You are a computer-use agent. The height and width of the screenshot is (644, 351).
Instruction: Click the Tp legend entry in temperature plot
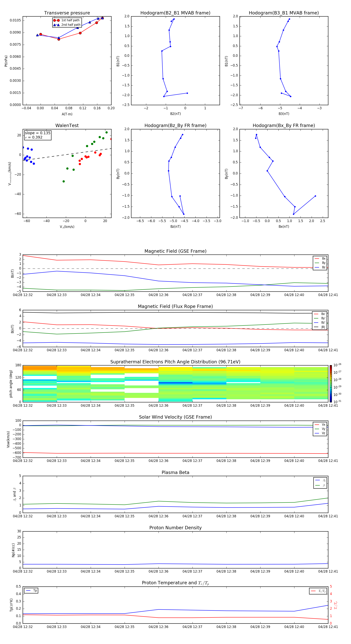pyautogui.click(x=31, y=591)
